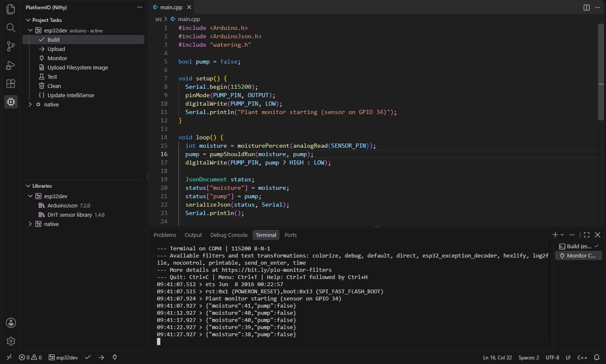Expand native environment under Libraries
Viewport: 606px width, 364px height.
point(30,224)
